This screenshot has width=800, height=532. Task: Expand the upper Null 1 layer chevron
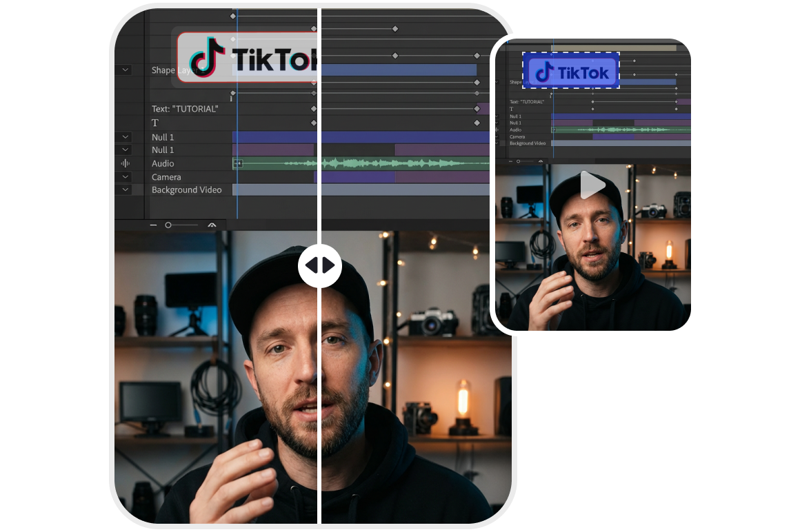click(x=125, y=137)
